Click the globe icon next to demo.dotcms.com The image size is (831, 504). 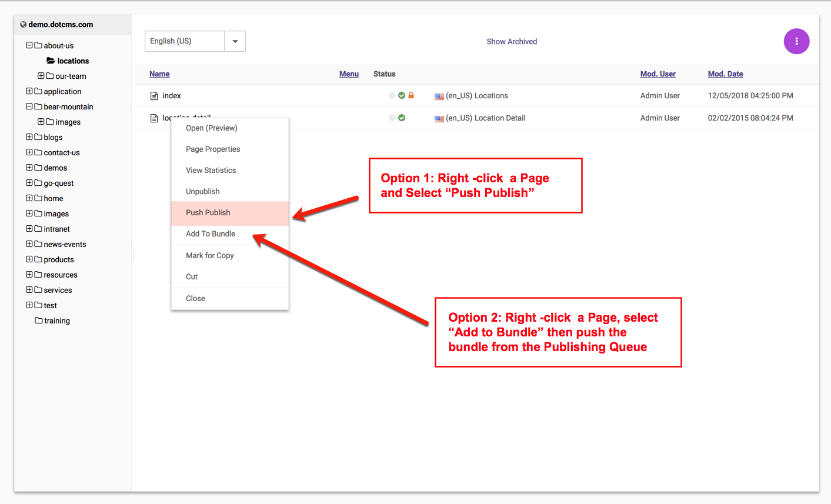click(24, 25)
